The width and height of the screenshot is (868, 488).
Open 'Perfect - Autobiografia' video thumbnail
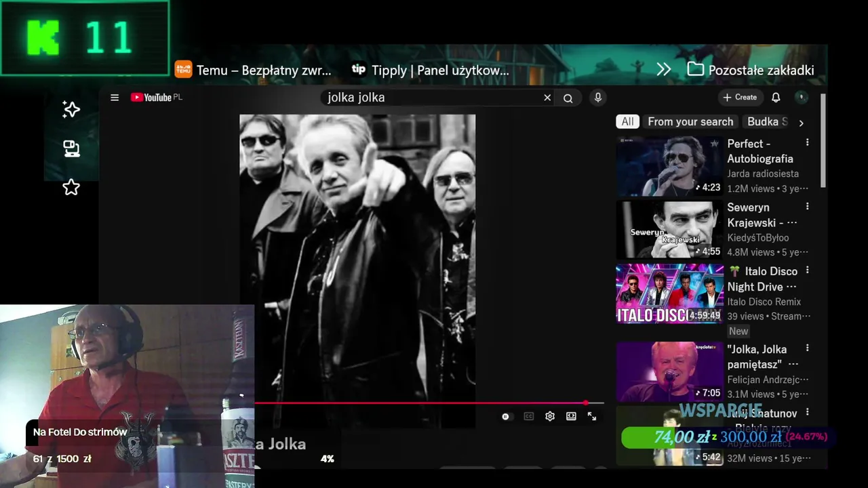click(669, 167)
